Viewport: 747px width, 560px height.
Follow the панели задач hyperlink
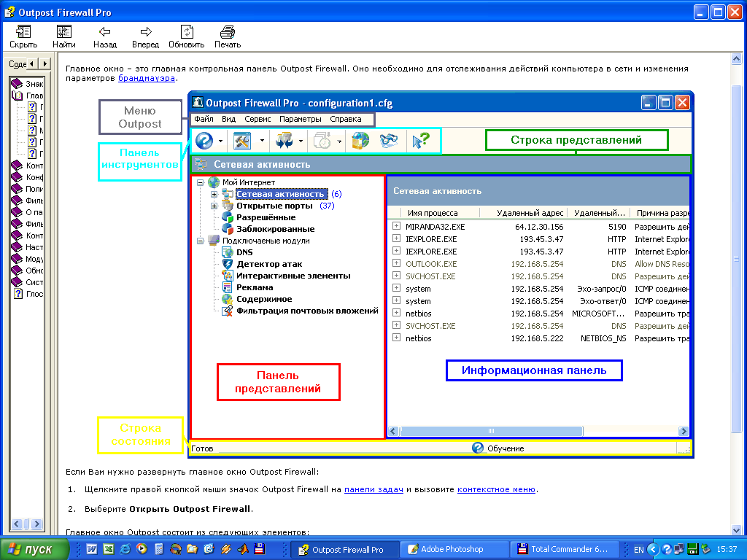pyautogui.click(x=373, y=489)
